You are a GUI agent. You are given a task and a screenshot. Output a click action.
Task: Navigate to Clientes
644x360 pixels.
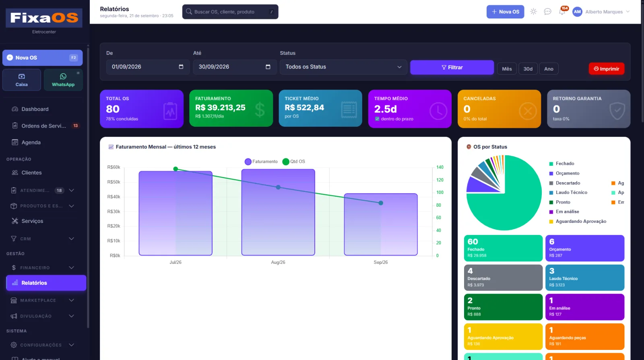(x=46, y=173)
